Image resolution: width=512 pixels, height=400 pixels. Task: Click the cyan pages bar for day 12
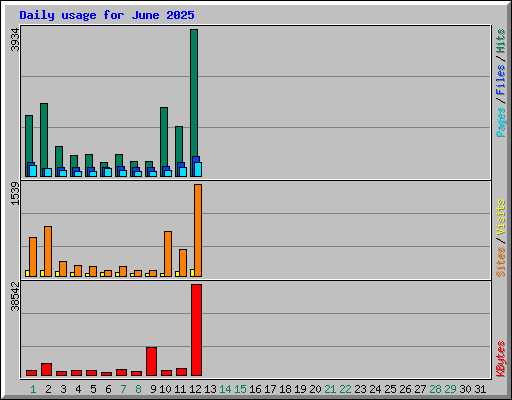coord(198,169)
